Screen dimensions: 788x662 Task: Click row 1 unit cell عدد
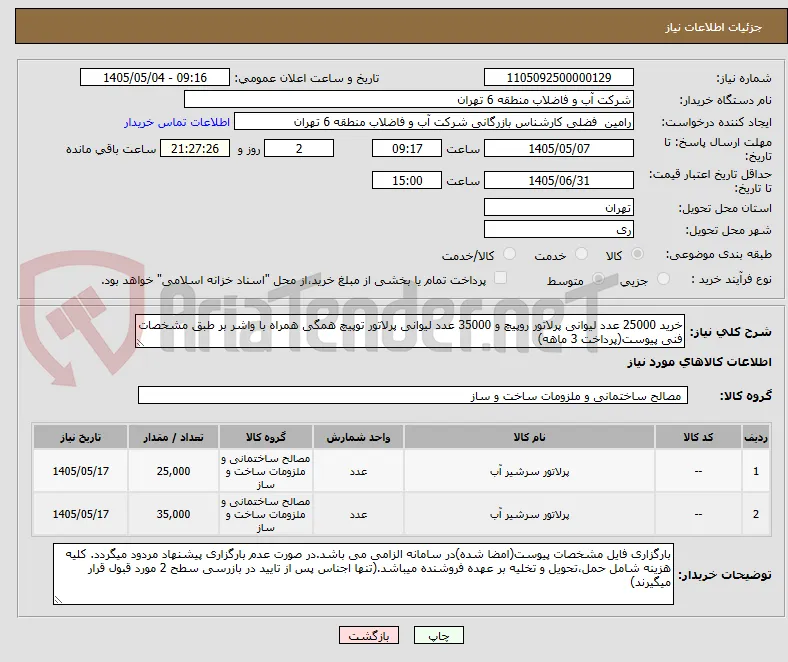point(358,471)
